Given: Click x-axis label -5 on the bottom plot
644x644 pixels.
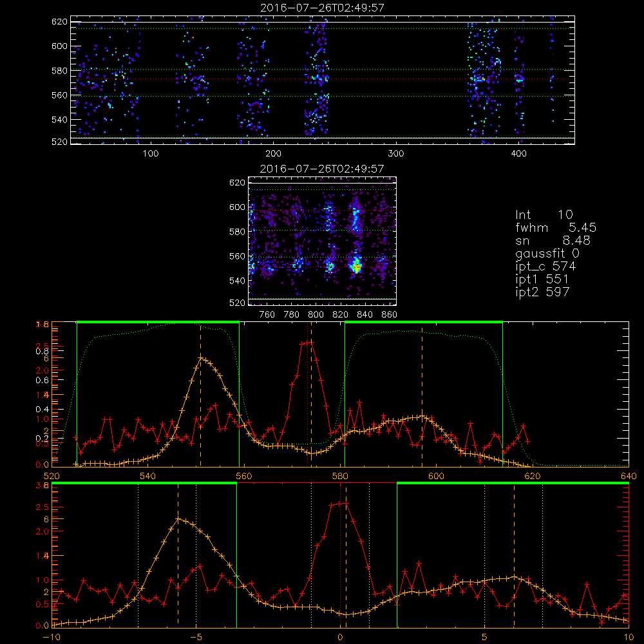Looking at the screenshot, I should pyautogui.click(x=196, y=637).
